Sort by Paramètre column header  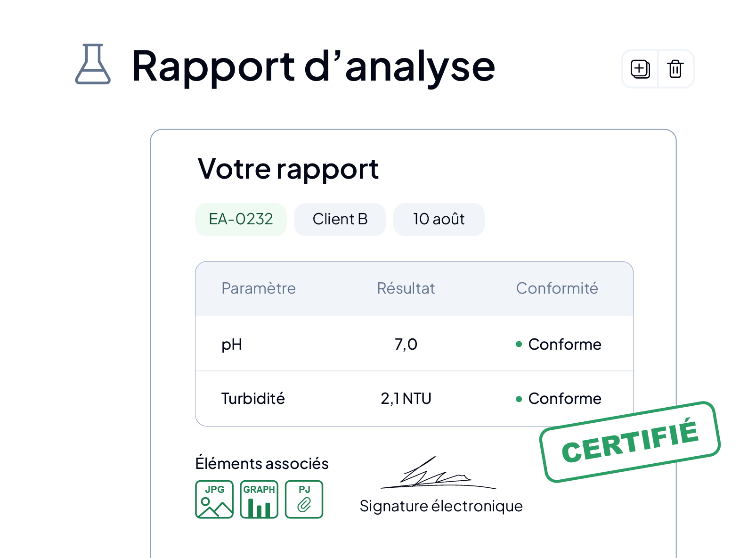tap(259, 288)
